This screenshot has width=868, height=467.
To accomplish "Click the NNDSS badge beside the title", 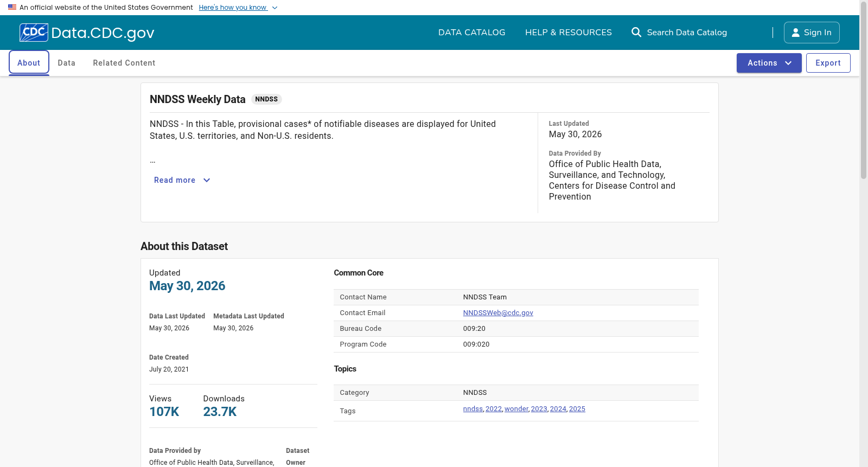I will click(x=266, y=99).
